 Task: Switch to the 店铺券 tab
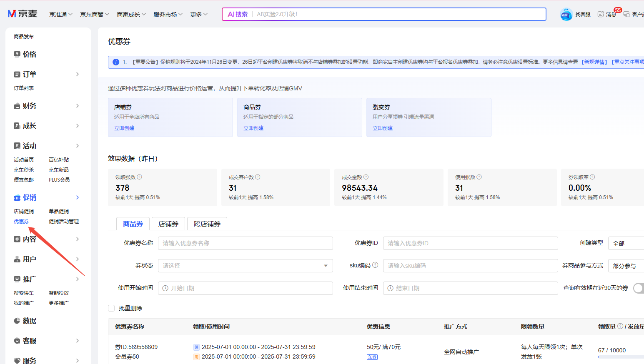tap(168, 224)
